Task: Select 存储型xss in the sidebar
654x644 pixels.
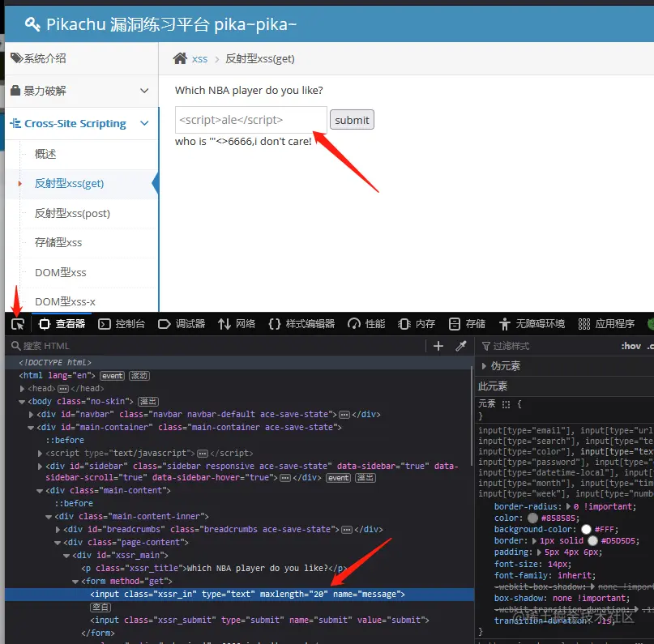Action: 58,242
